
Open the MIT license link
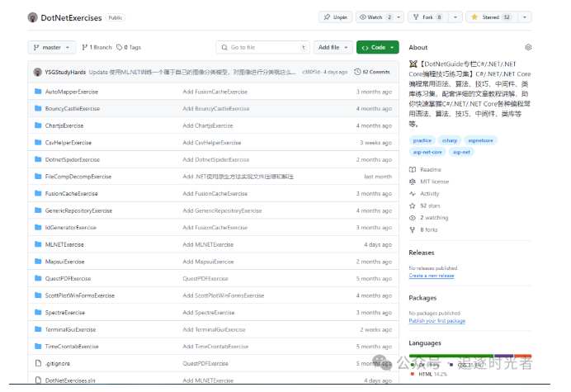point(429,182)
